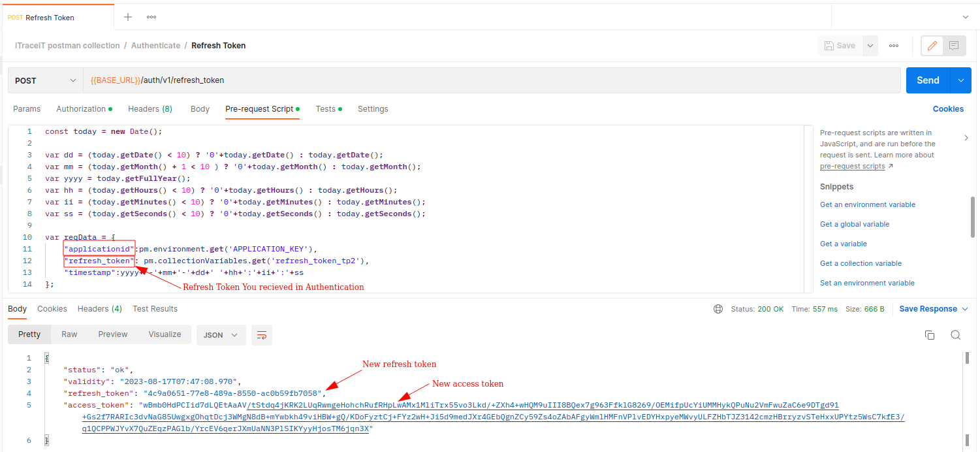Click the request URL input field
The image size is (980, 452).
coord(490,80)
